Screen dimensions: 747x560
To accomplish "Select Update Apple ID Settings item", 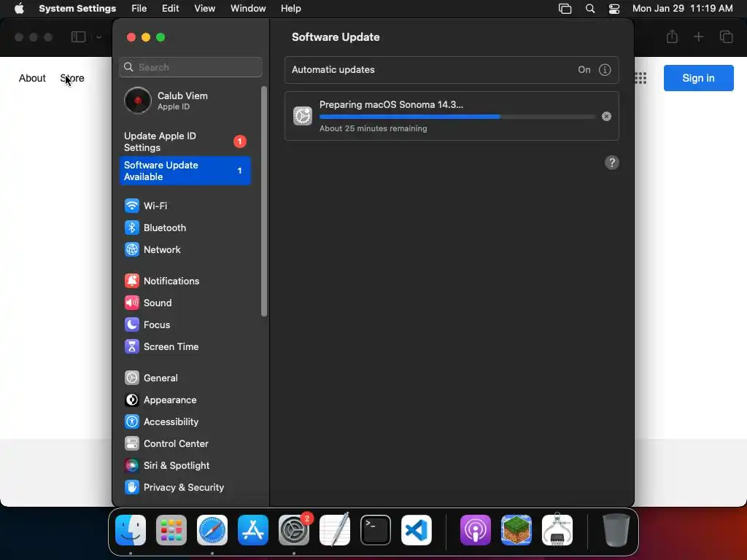I will point(185,142).
